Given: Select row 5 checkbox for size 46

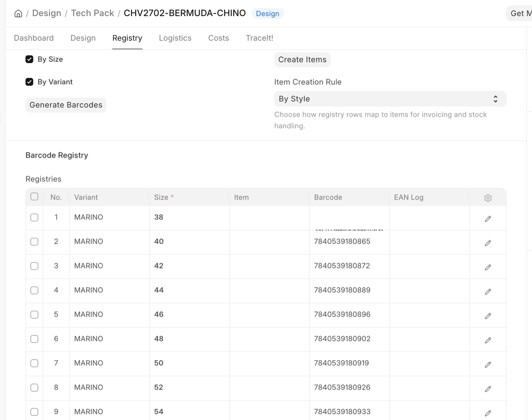Looking at the screenshot, I should [34, 315].
